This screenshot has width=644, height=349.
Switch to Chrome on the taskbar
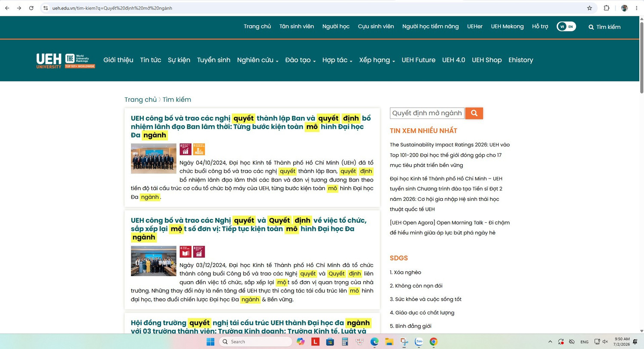(434, 342)
